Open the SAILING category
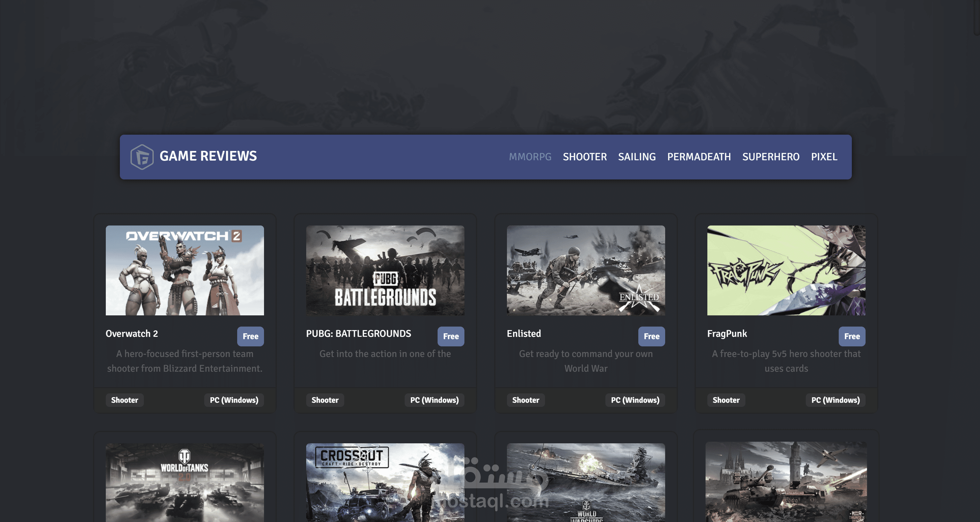The width and height of the screenshot is (980, 522). pyautogui.click(x=637, y=157)
